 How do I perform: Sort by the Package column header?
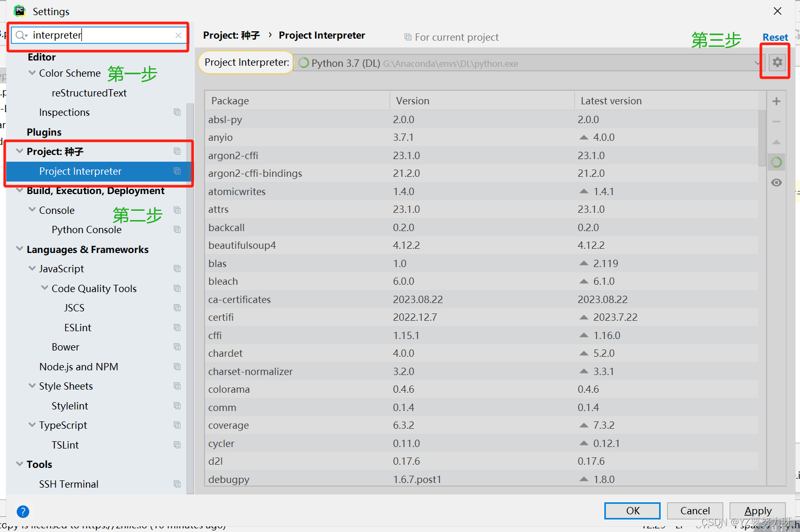pyautogui.click(x=297, y=101)
